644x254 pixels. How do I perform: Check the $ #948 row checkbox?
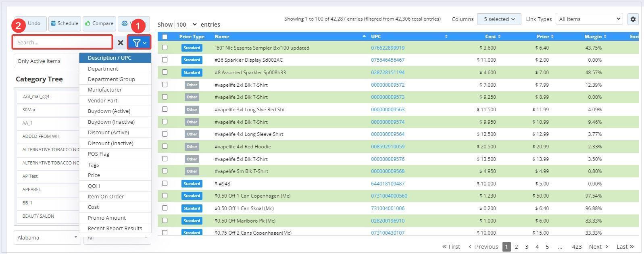(165, 183)
